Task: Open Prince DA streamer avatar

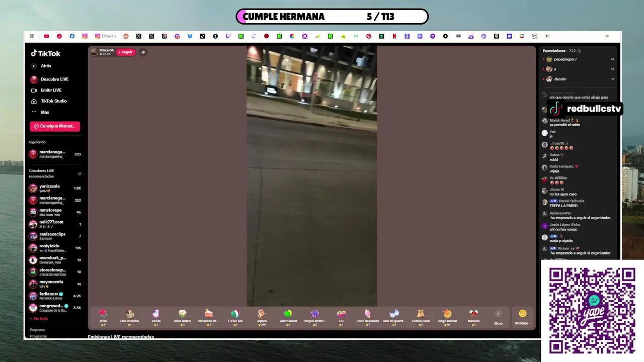Action: (94, 52)
